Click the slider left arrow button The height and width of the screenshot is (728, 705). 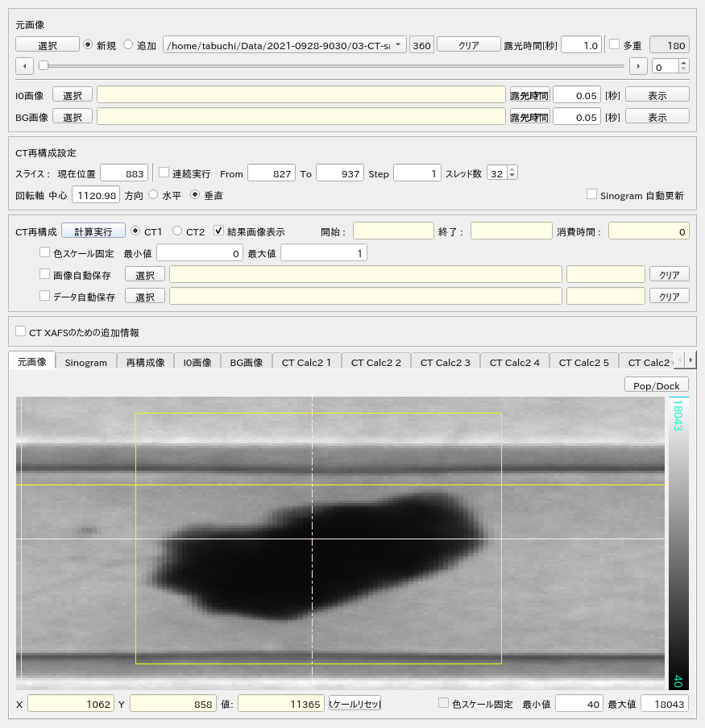pos(24,66)
